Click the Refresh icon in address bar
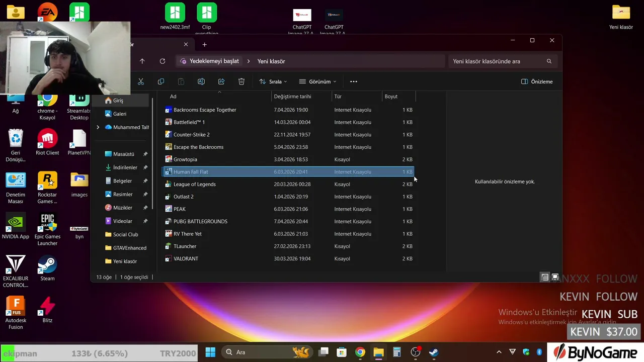Screen dimensions: 644x362 [x=163, y=61]
